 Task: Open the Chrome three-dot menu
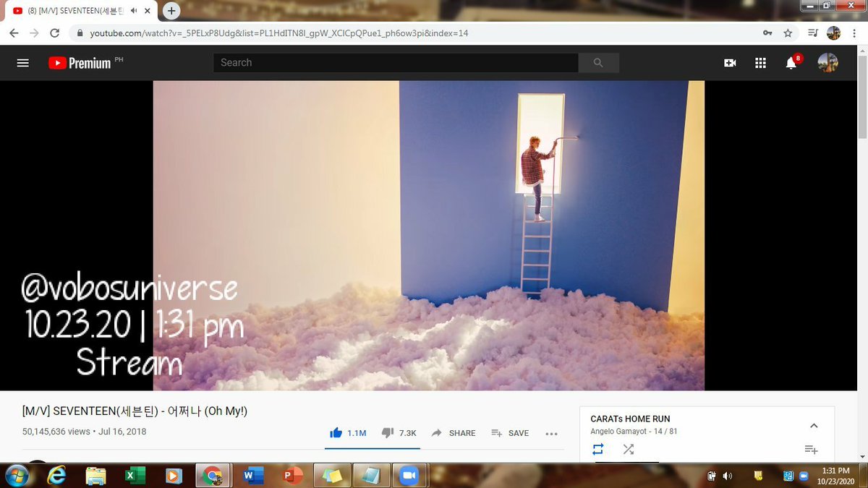click(x=854, y=33)
